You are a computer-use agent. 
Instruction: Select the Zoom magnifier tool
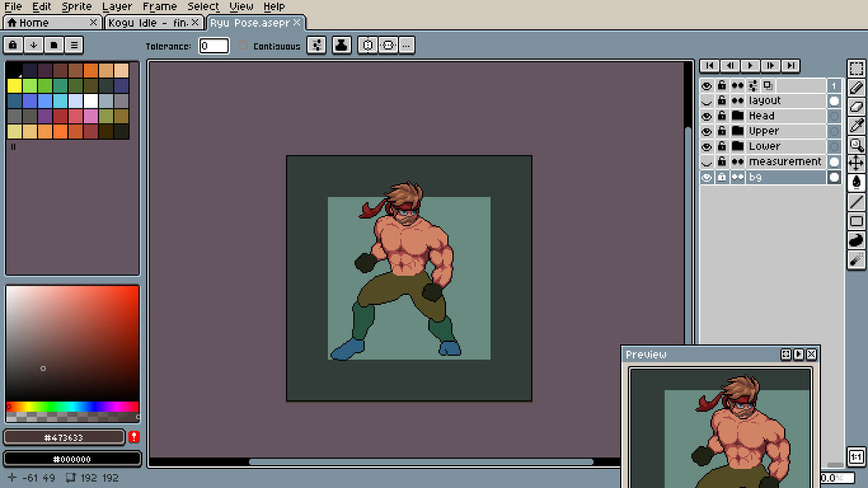(856, 145)
